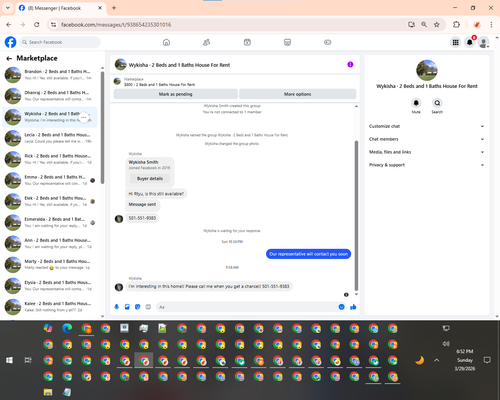Open Rick conversation in list
The height and width of the screenshot is (400, 500).
(50, 159)
